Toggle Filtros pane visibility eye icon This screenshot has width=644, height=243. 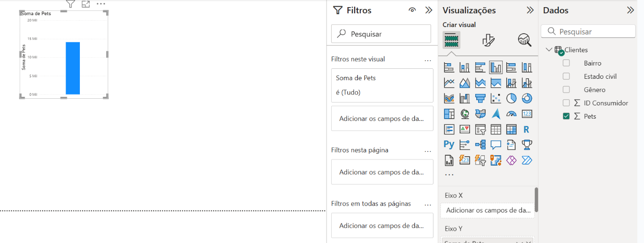coord(412,10)
